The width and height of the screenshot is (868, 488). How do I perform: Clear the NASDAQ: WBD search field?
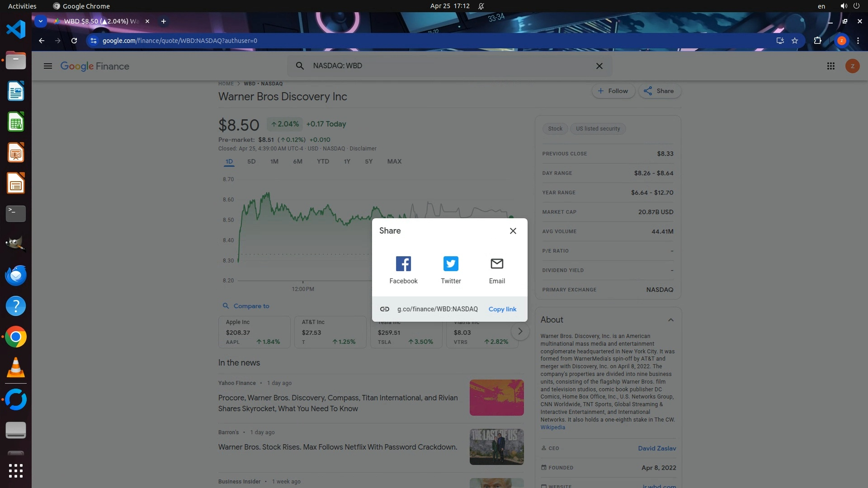point(599,66)
